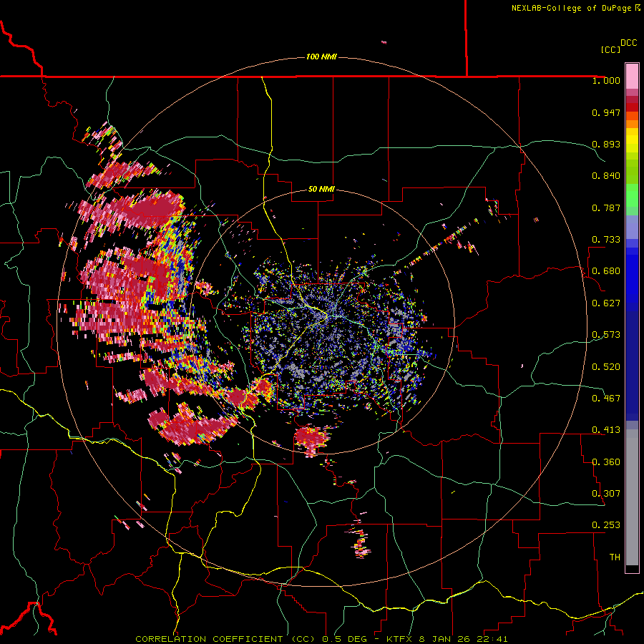Select the 0.733 color scale value

click(x=606, y=240)
